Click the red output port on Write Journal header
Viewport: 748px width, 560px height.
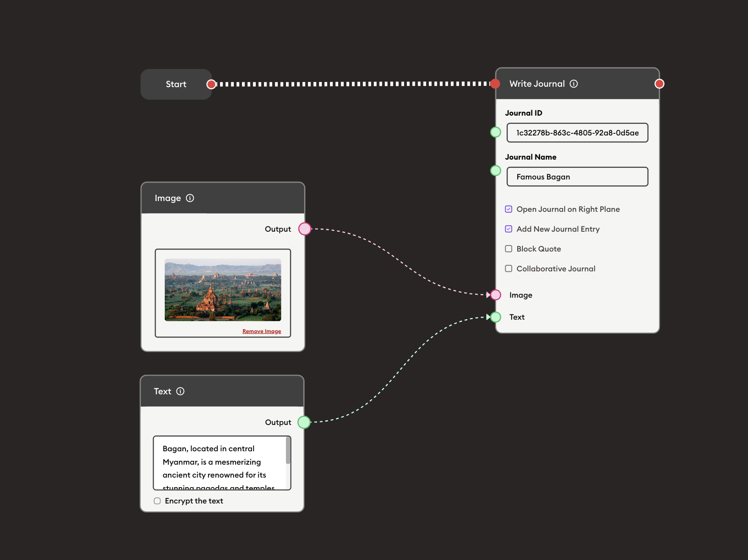[659, 84]
